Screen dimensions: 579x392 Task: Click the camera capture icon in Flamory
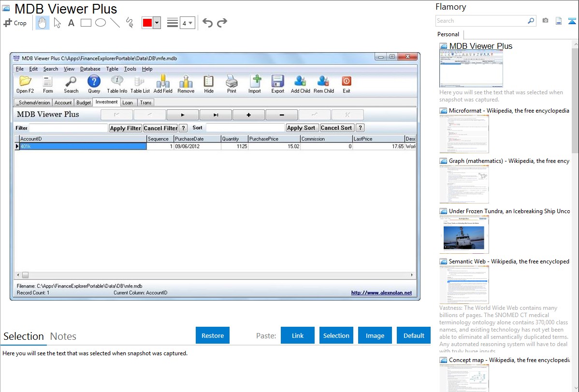coord(545,21)
